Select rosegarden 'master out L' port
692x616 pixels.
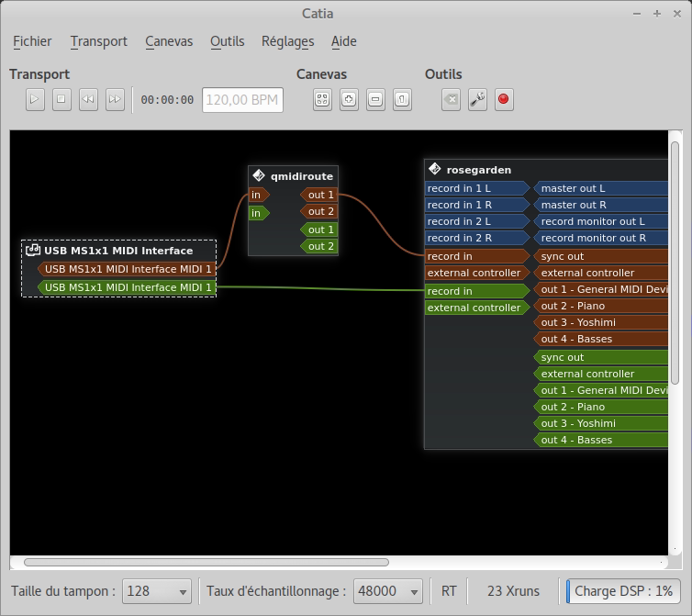pos(601,188)
